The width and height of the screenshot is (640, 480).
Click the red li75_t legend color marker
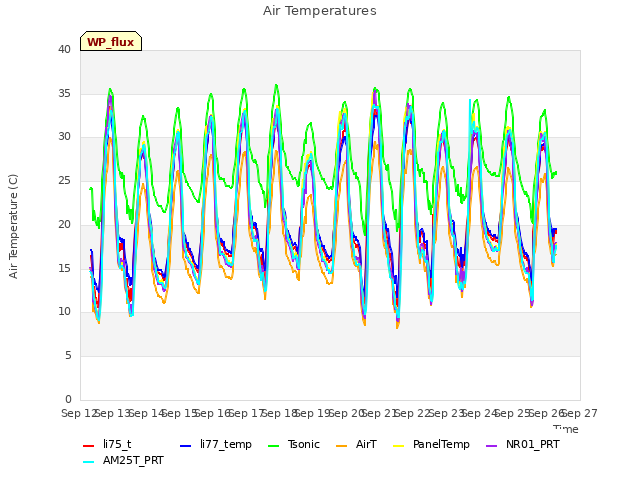click(89, 446)
